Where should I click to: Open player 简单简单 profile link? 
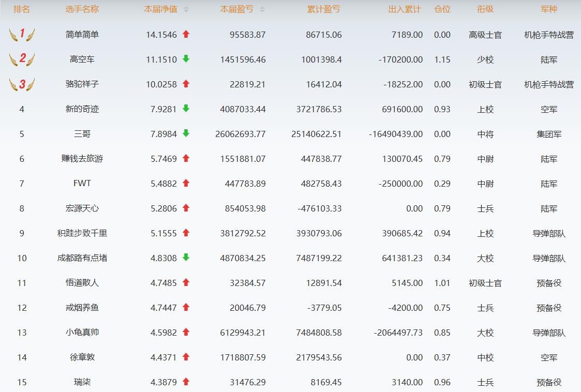82,35
